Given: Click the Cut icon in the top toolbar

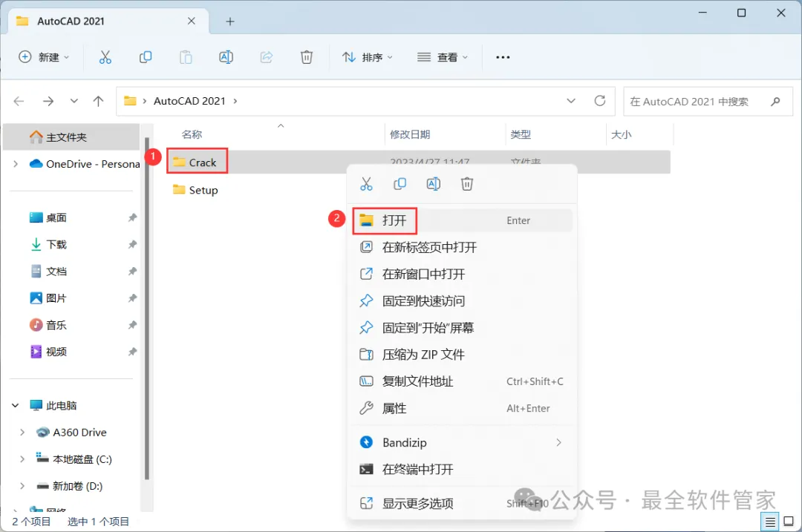Looking at the screenshot, I should tap(105, 57).
